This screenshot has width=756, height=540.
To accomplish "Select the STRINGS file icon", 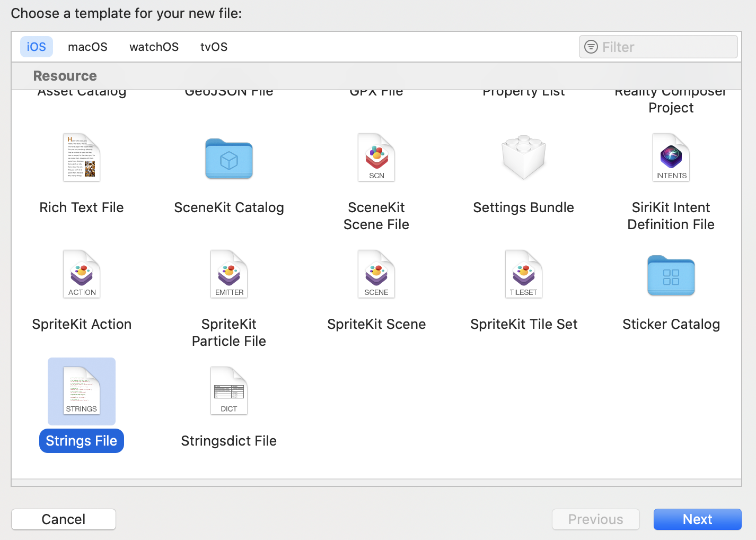I will click(x=82, y=390).
